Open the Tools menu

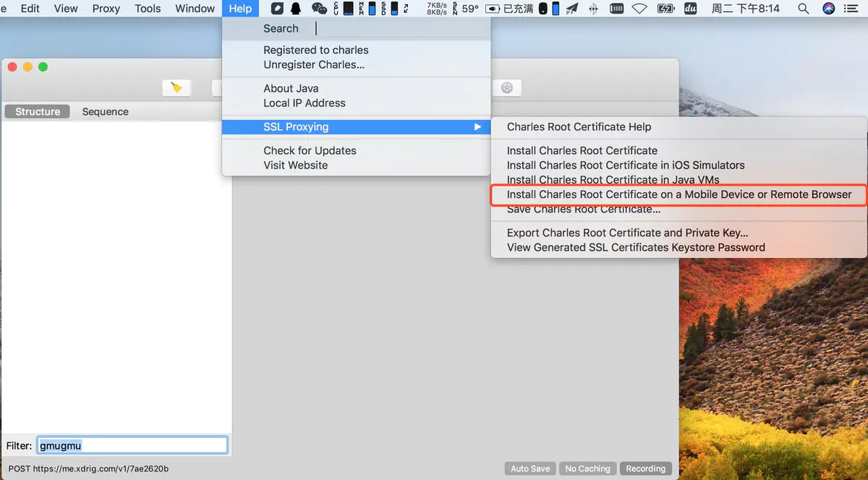(x=148, y=9)
